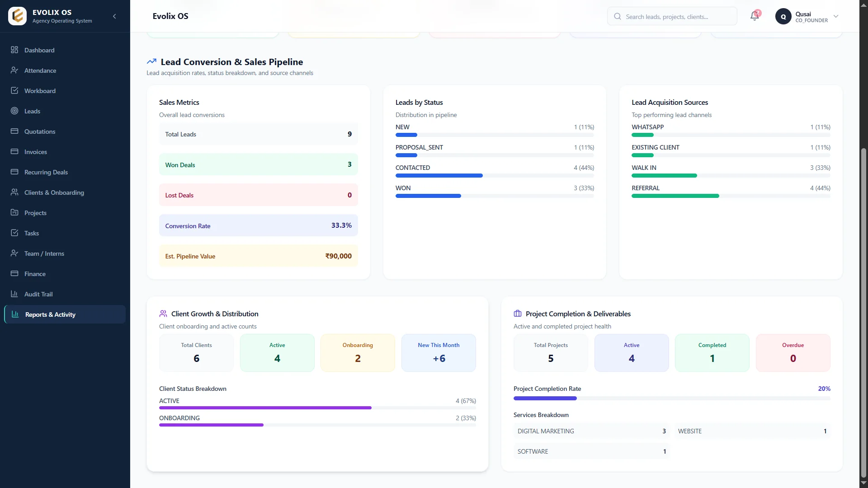The image size is (868, 488).
Task: Open notifications bell
Action: click(x=755, y=16)
